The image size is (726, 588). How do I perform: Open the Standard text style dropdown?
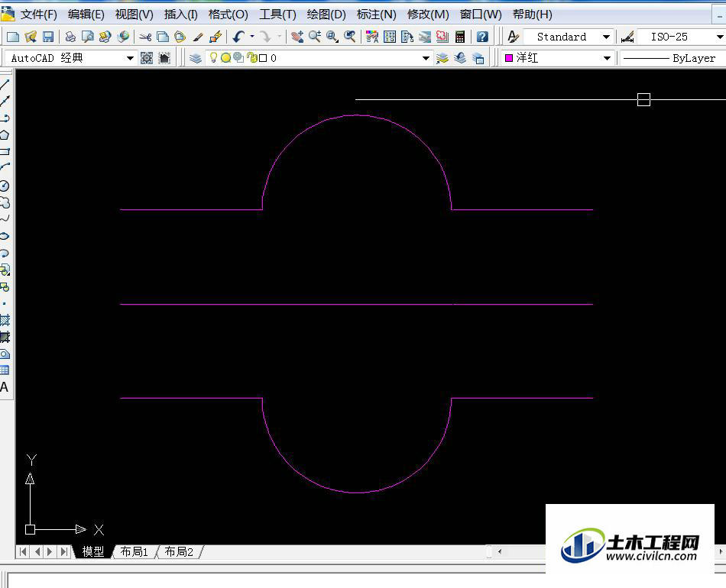(x=606, y=37)
